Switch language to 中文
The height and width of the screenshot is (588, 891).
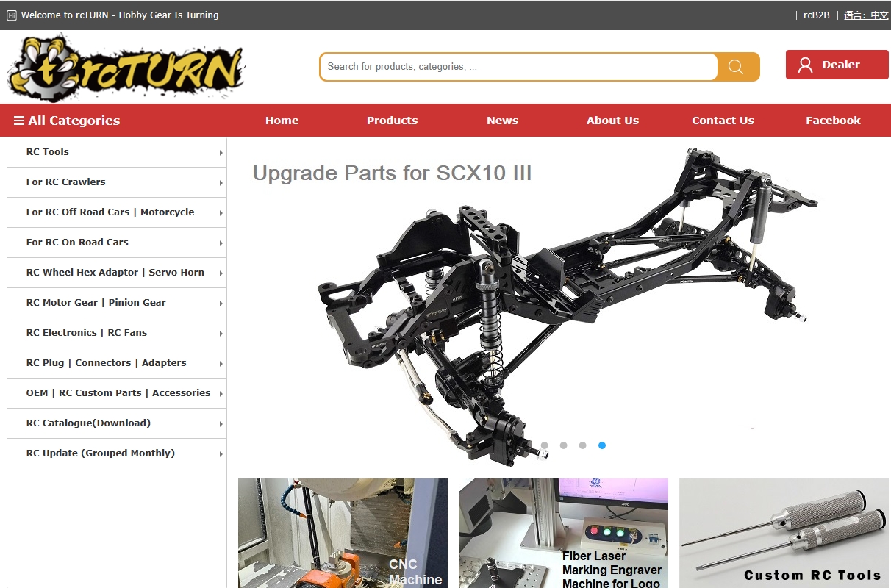point(866,15)
